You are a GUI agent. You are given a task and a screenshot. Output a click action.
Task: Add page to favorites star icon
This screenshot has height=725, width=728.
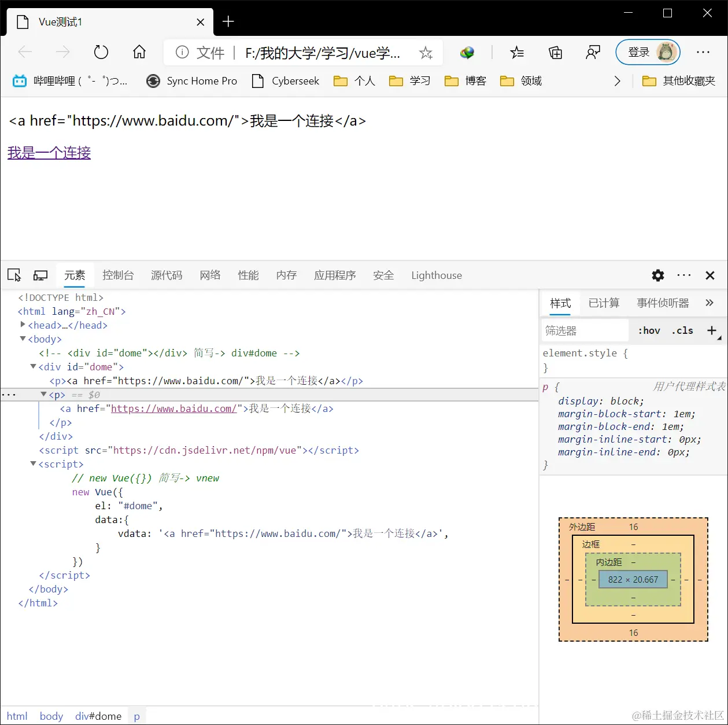(x=426, y=53)
